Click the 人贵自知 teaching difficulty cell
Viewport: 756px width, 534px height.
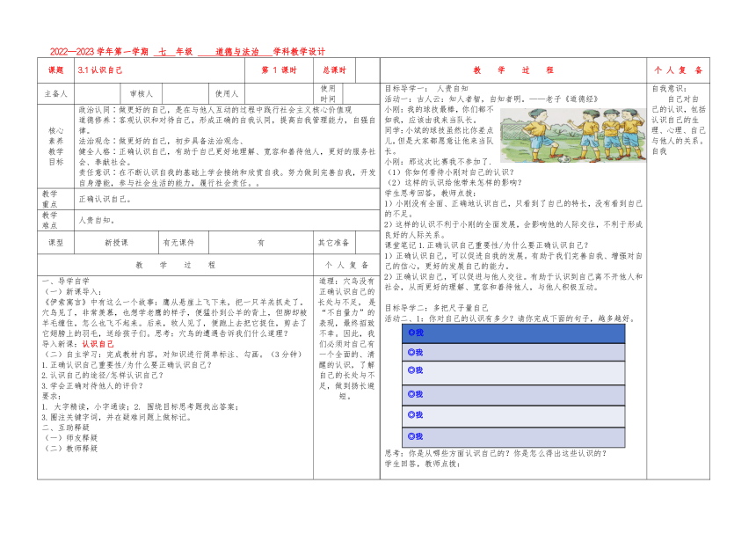[227, 220]
